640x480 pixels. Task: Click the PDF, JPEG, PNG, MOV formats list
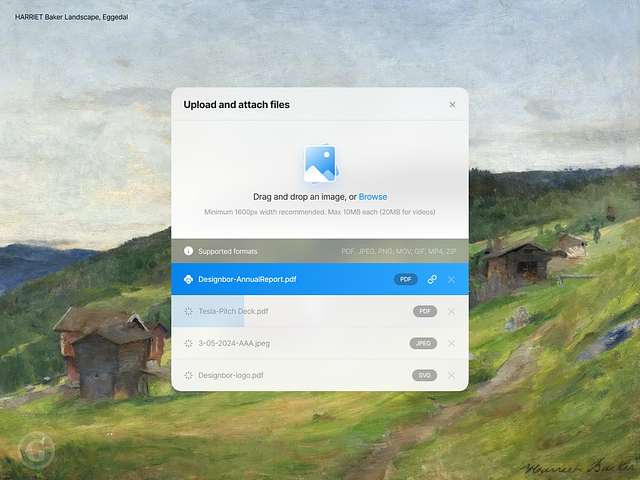399,251
